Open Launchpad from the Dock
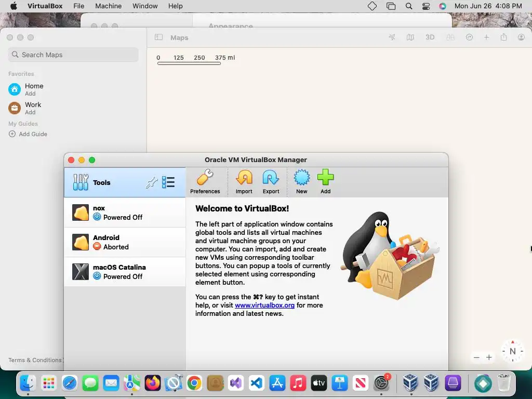This screenshot has width=532, height=399. point(48,383)
